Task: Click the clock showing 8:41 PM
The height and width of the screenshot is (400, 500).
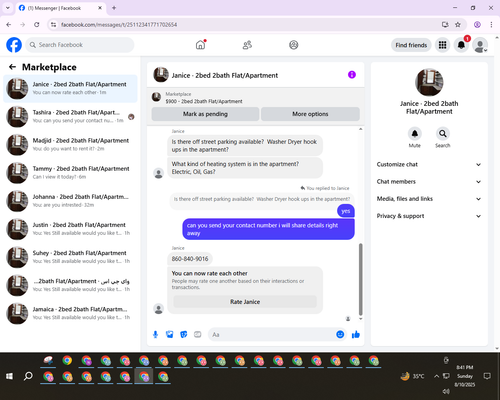Action: 465,367
